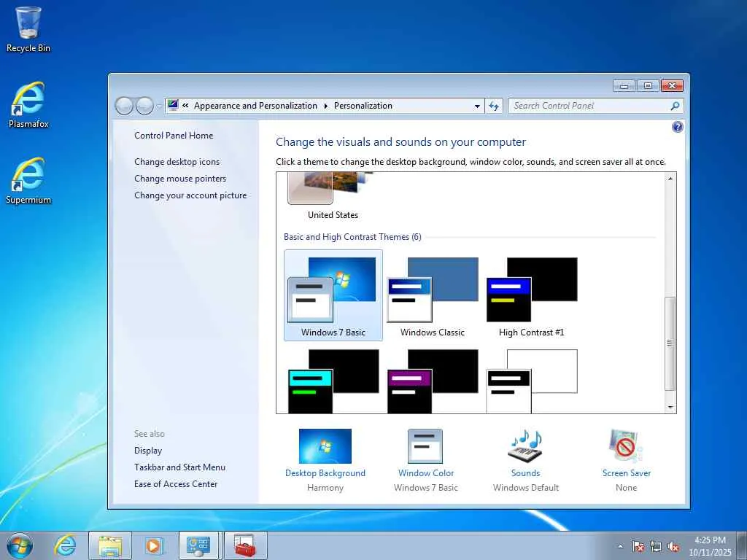Open Ease of Access Center link

coord(176,484)
